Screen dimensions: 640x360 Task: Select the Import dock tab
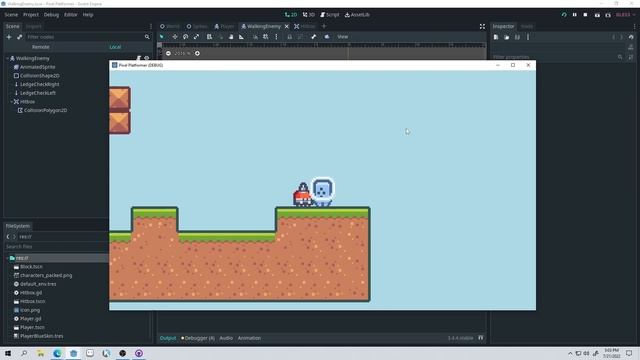33,26
